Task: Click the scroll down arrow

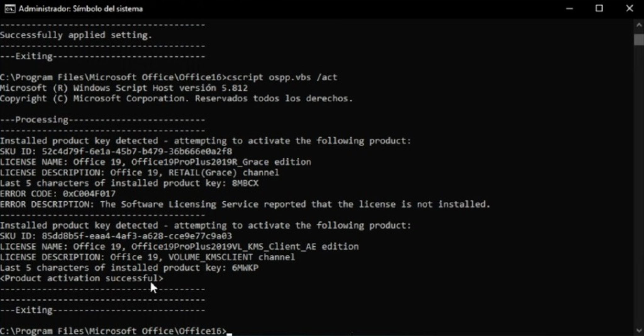Action: 639,330
